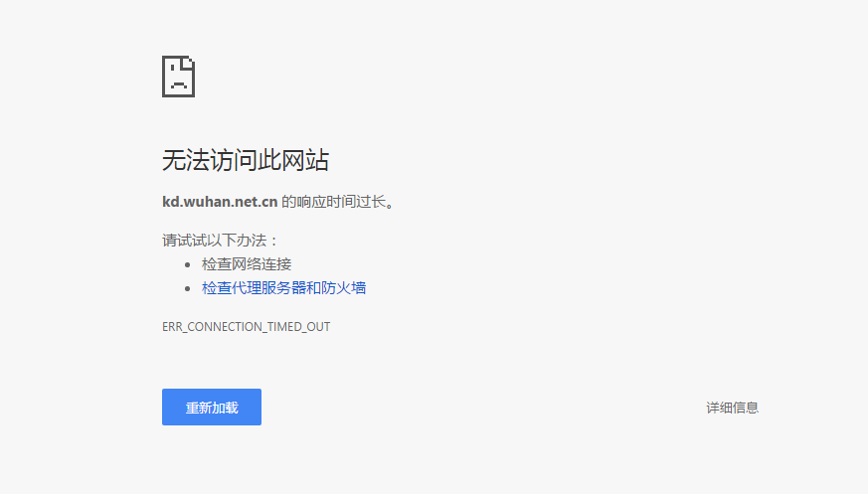868x494 pixels.
Task: Click the 请试试以下办法 text
Action: pos(220,241)
